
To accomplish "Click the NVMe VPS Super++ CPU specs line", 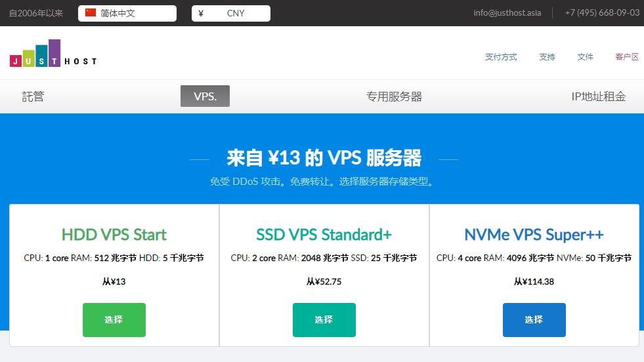I will tap(534, 258).
